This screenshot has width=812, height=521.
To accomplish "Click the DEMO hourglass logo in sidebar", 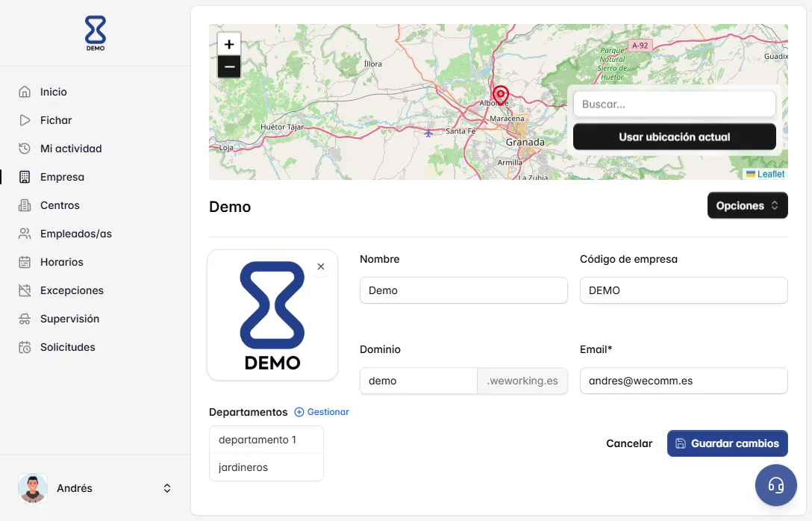I will (x=96, y=33).
